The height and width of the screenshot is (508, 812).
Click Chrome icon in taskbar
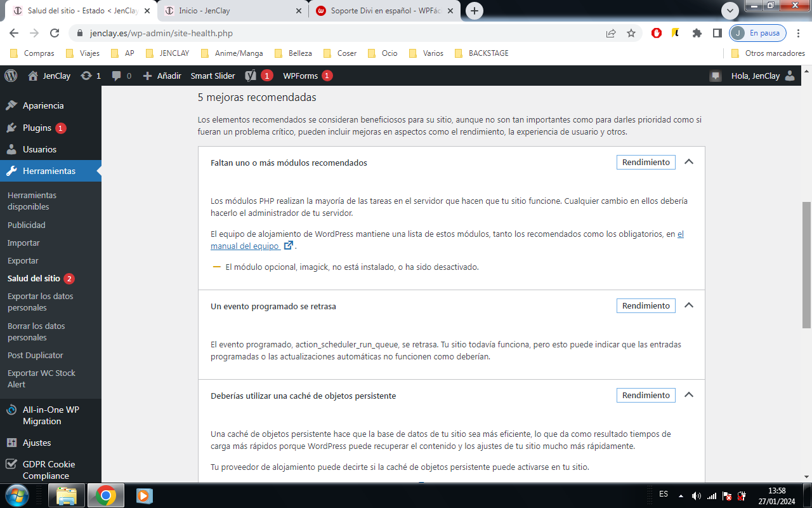click(x=105, y=495)
